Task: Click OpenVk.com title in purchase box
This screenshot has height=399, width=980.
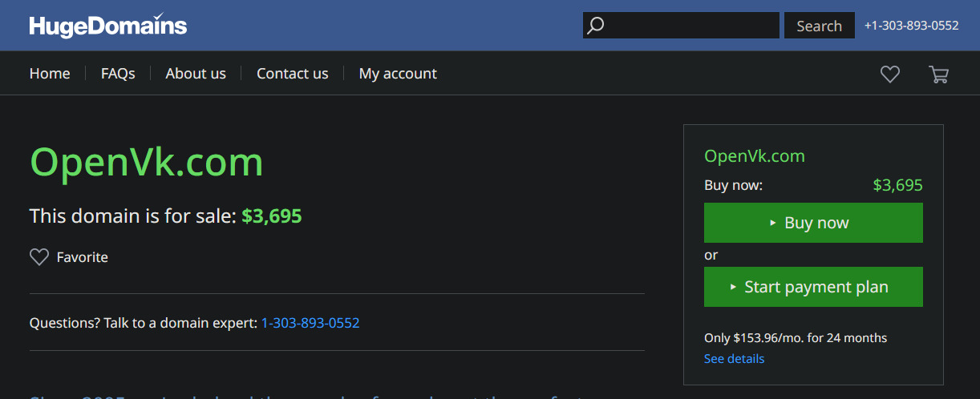Action: coord(755,156)
